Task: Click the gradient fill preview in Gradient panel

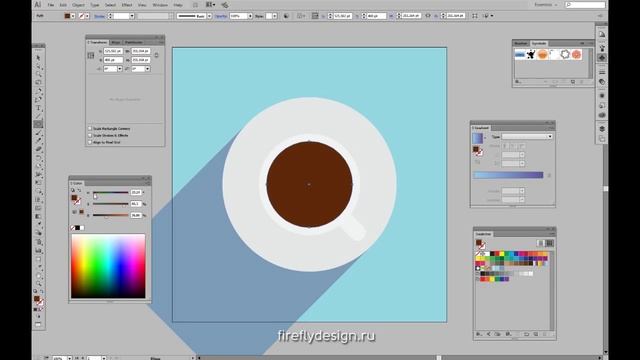Action: (478, 138)
